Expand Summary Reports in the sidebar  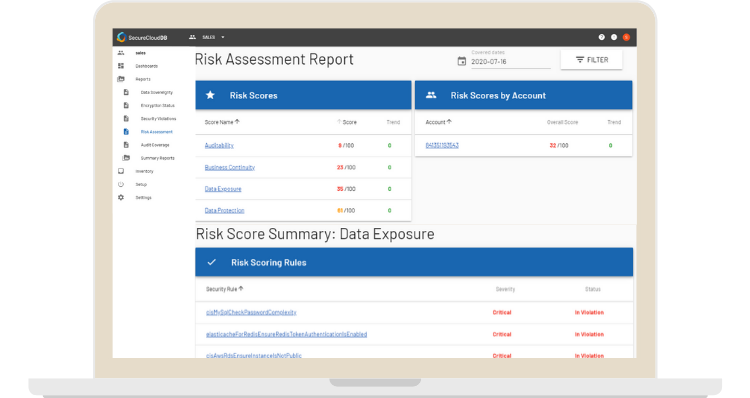[x=157, y=158]
